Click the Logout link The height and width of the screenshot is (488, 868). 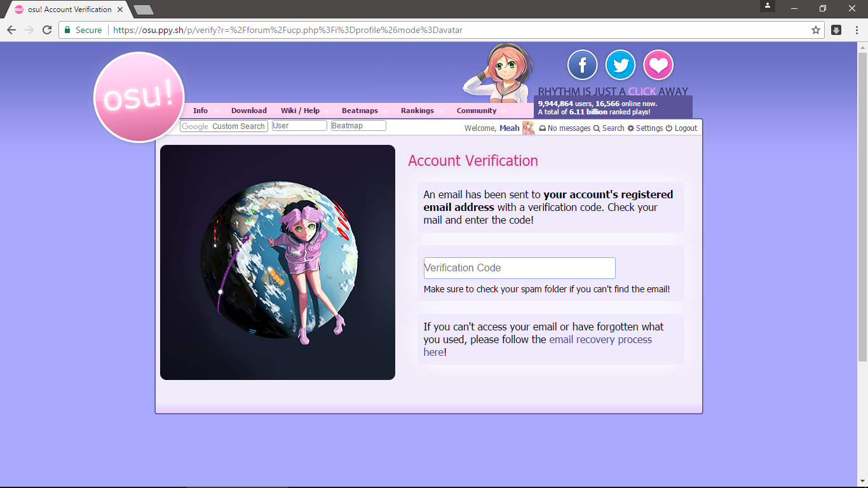(x=681, y=128)
